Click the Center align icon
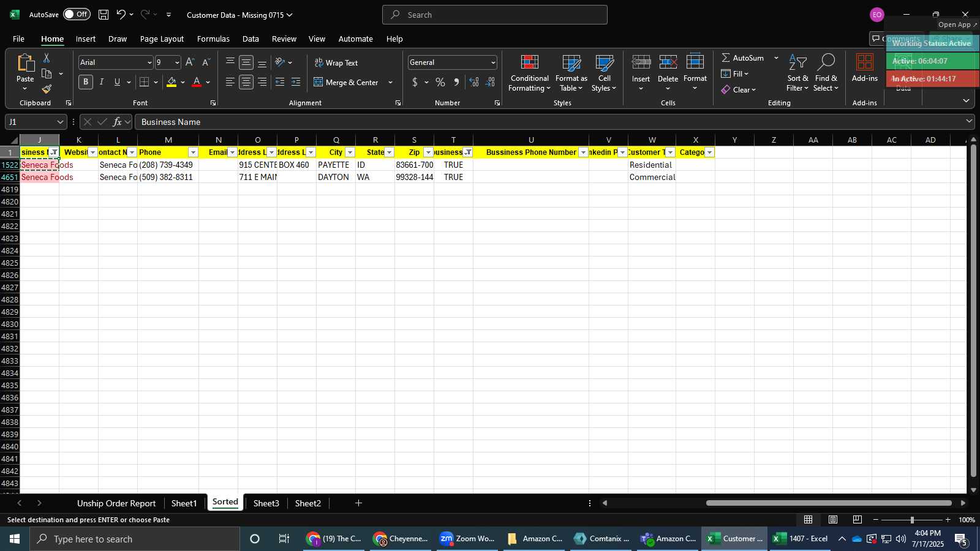 (x=246, y=82)
